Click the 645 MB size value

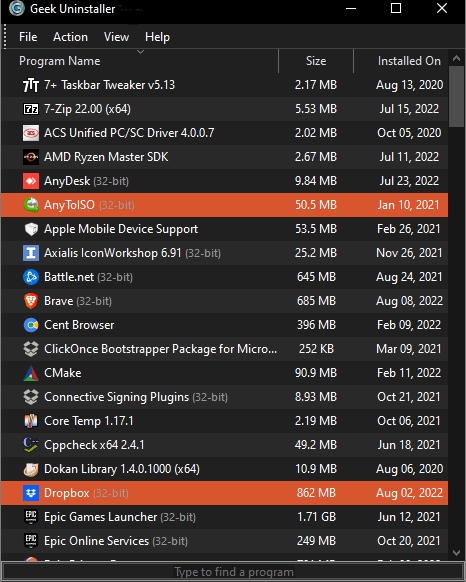click(x=316, y=277)
